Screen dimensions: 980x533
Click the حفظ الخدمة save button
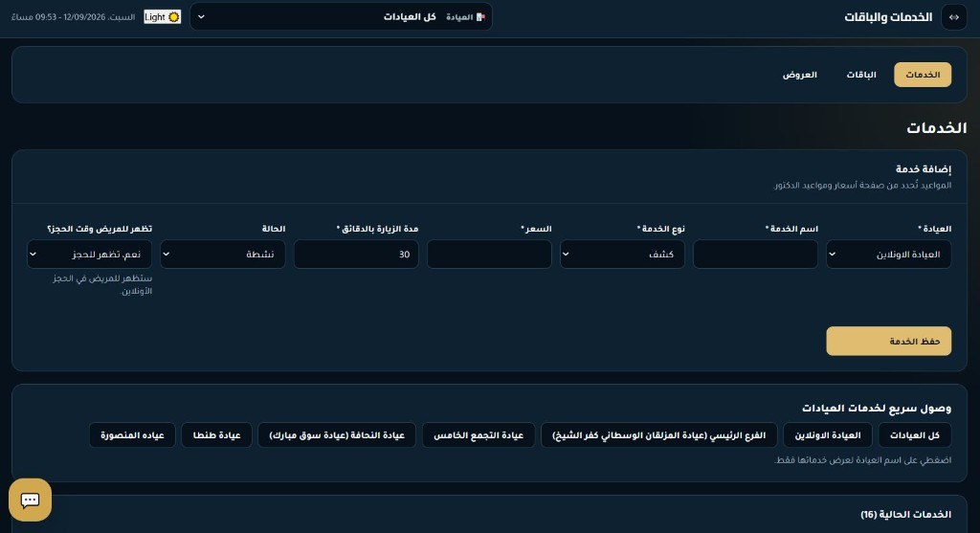click(x=889, y=342)
